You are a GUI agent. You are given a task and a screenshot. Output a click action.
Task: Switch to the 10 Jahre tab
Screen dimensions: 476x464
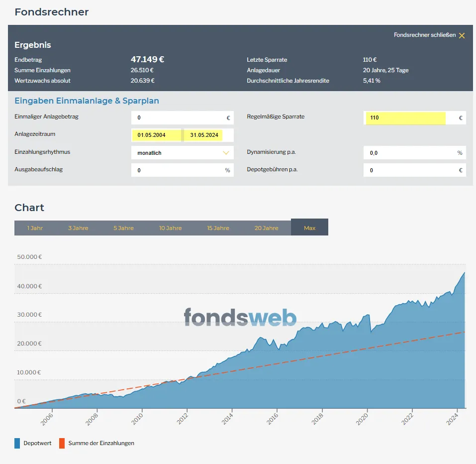pyautogui.click(x=170, y=228)
